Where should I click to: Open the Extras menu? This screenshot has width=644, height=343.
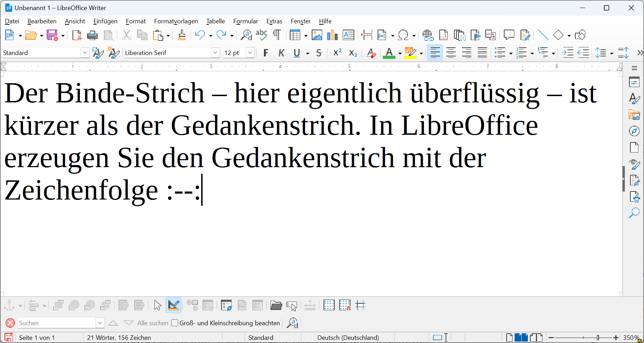click(x=274, y=21)
